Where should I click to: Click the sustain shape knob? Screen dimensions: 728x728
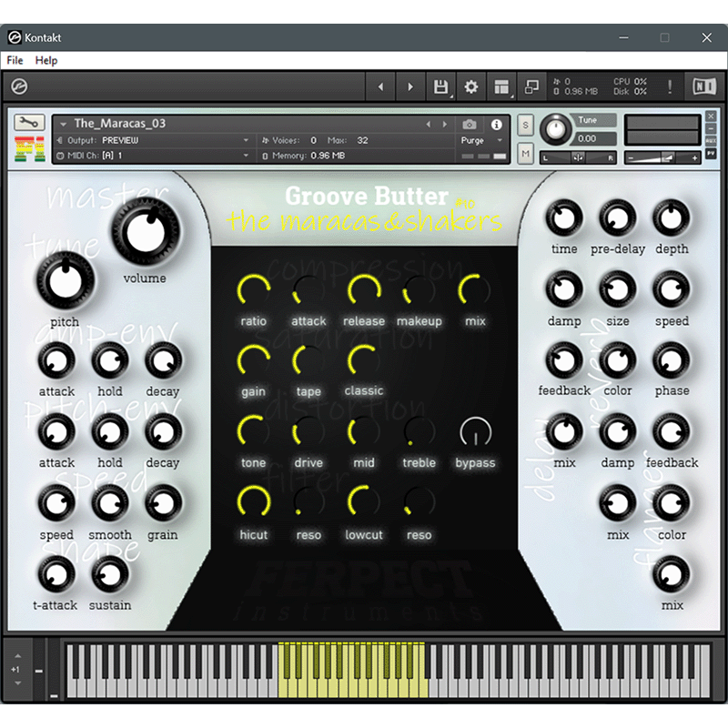[x=109, y=575]
